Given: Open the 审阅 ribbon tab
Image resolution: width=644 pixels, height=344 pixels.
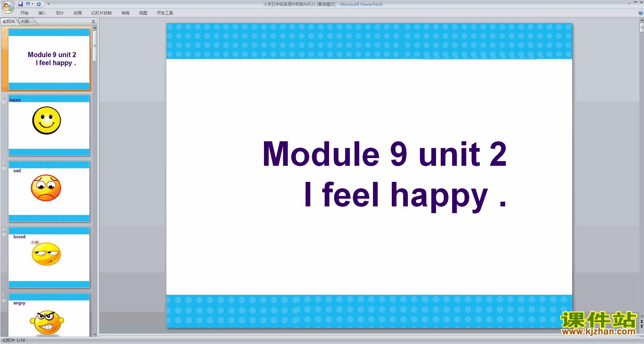Looking at the screenshot, I should click(x=125, y=13).
